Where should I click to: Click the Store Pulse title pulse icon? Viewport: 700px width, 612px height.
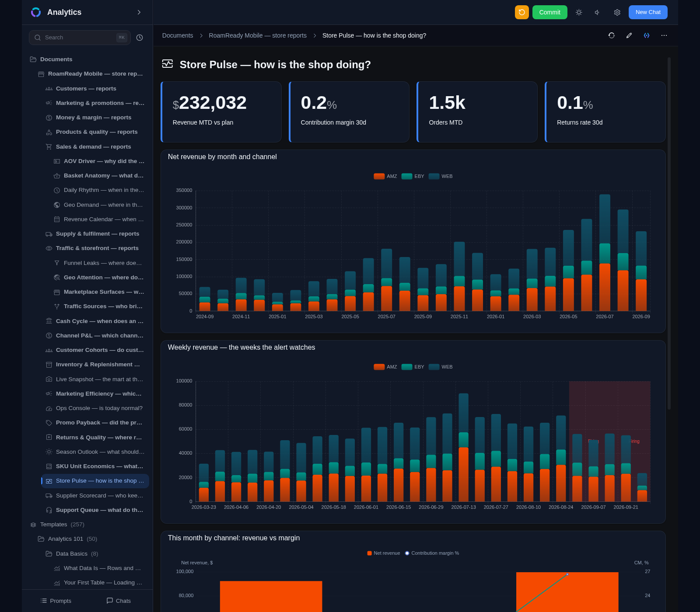click(x=168, y=64)
